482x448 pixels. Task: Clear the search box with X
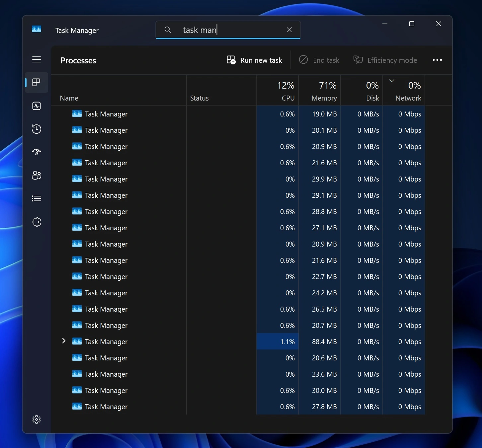289,30
